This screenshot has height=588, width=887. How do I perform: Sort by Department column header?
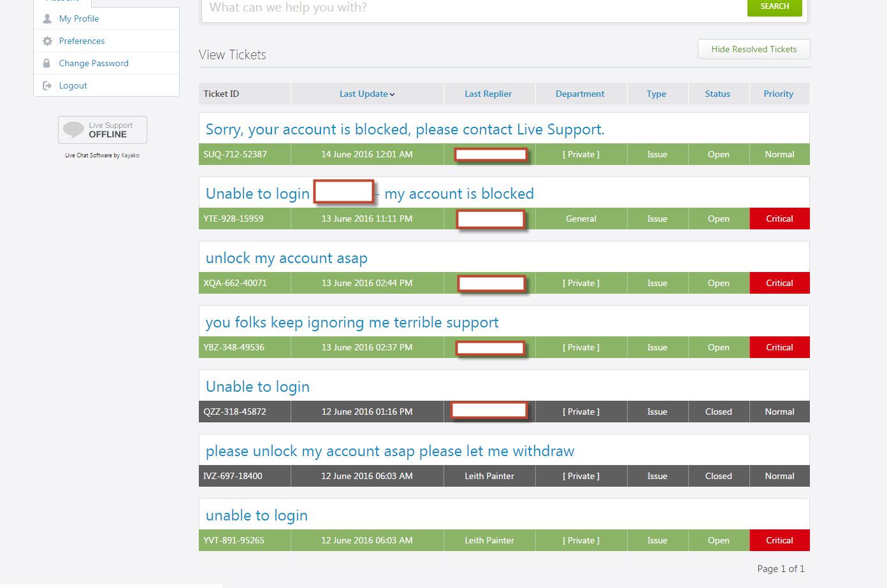click(580, 94)
